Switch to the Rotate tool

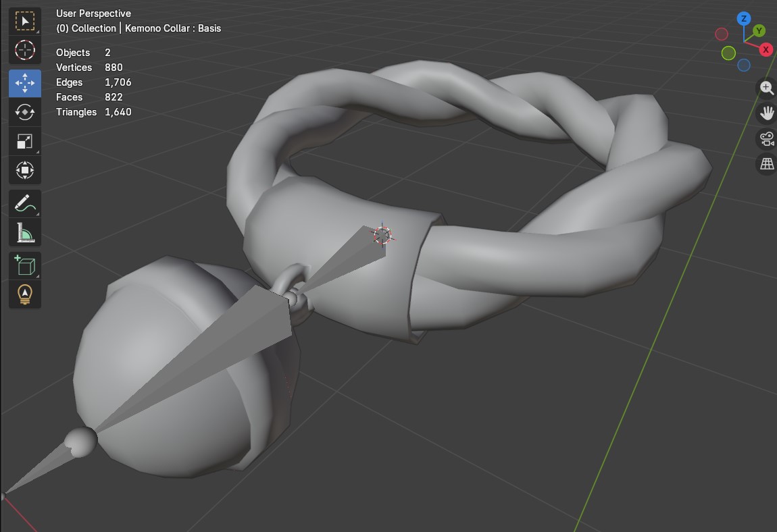pos(24,112)
